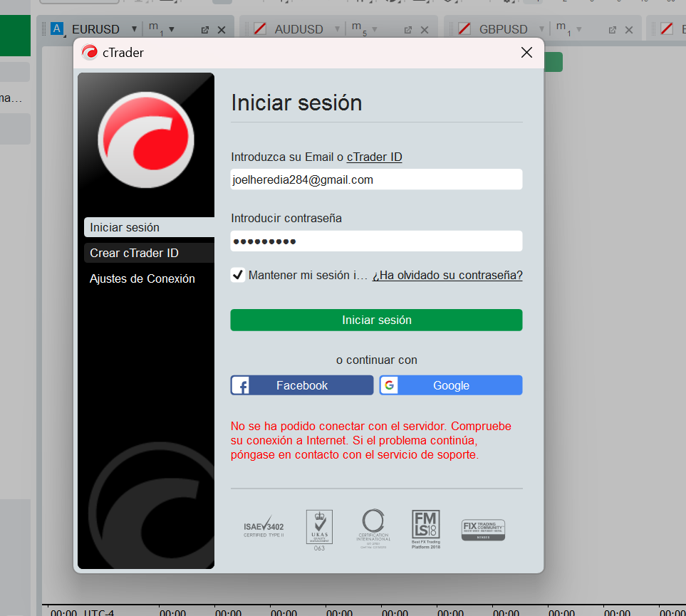Continue with Facebook login
Screen dimensions: 686x616
point(302,385)
